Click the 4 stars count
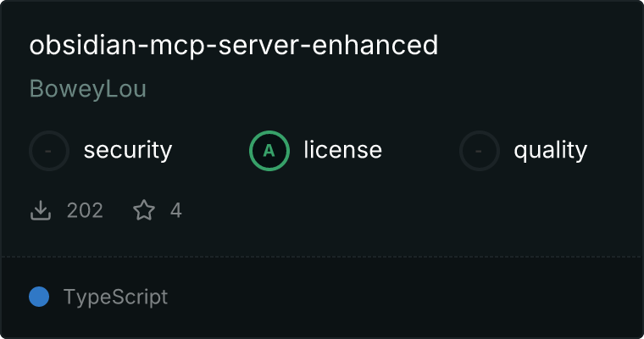The image size is (644, 339). point(175,211)
